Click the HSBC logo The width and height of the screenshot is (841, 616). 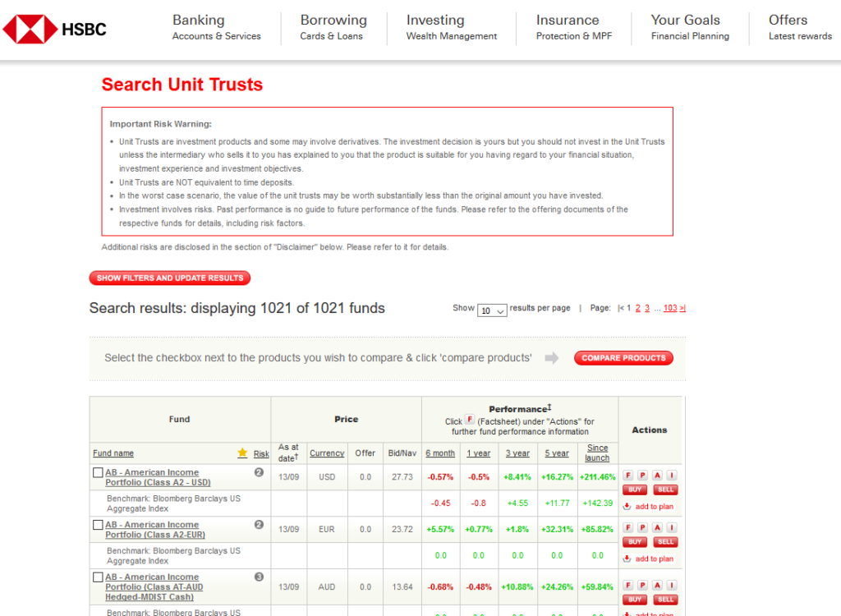coord(55,30)
